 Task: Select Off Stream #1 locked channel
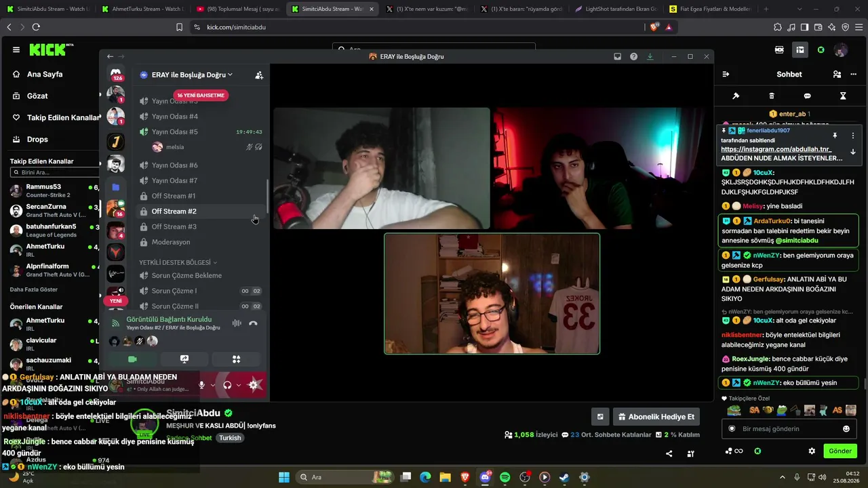201,196
